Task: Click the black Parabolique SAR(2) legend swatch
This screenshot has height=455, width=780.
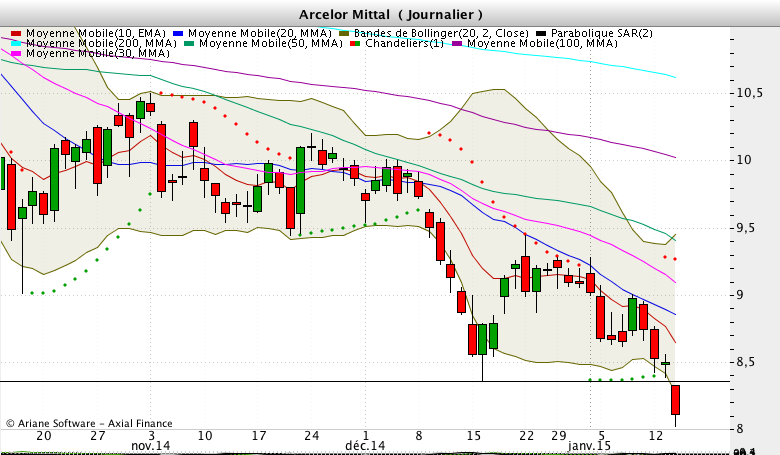Action: (x=541, y=34)
